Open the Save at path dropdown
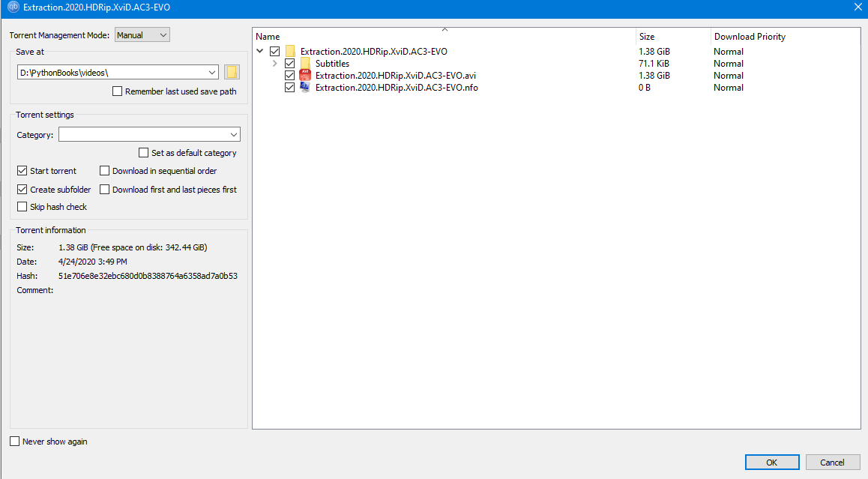This screenshot has height=479, width=868. 211,71
